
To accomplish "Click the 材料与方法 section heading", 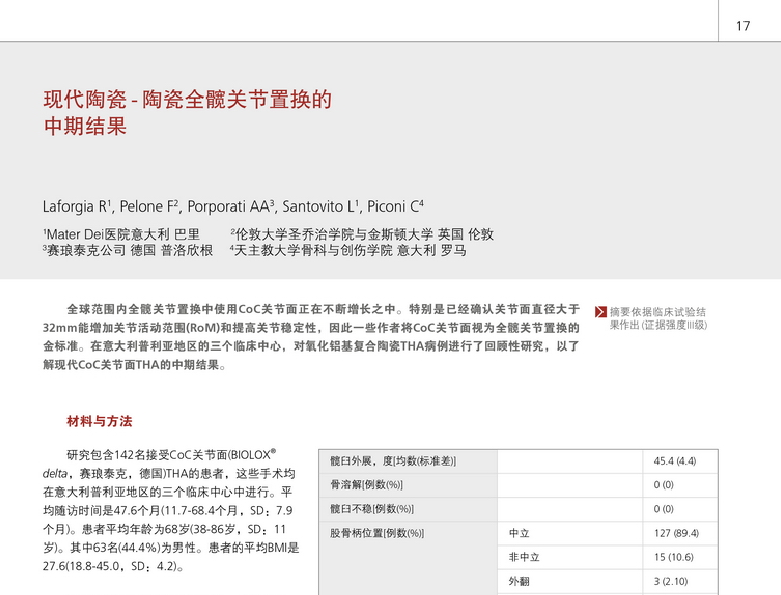I will point(99,421).
